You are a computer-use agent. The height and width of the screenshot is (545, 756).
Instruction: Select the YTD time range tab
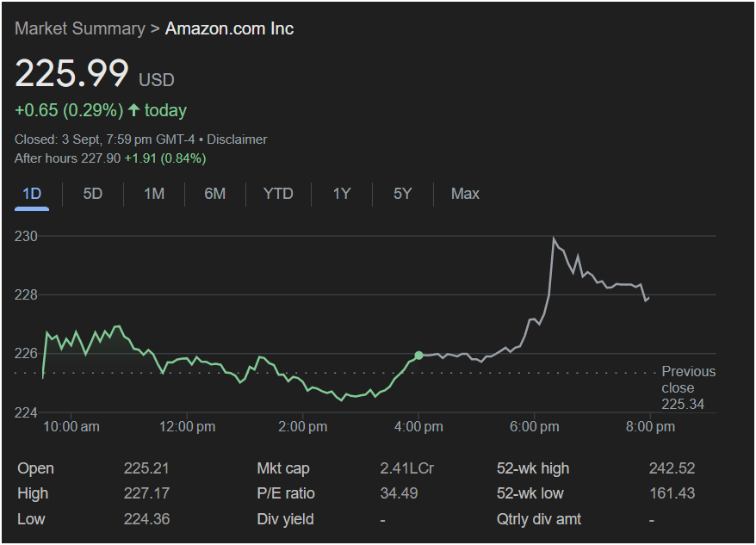coord(278,194)
